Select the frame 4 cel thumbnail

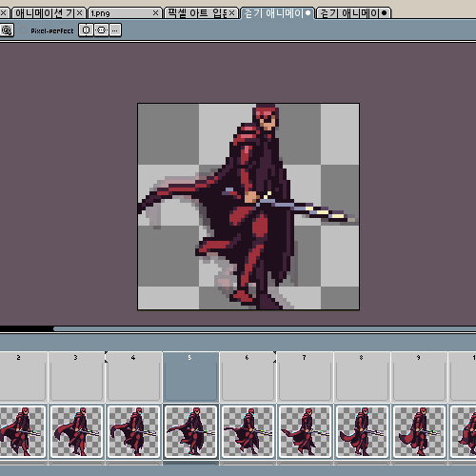[133, 431]
